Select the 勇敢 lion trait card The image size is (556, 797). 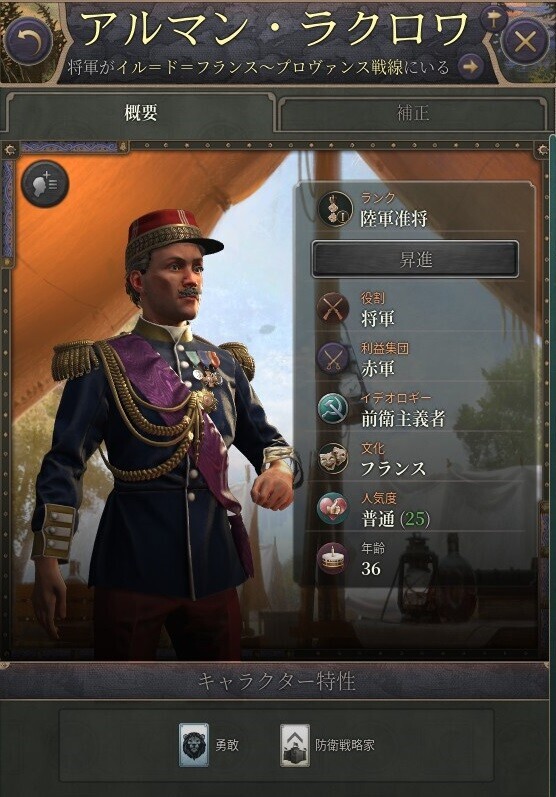(x=194, y=745)
